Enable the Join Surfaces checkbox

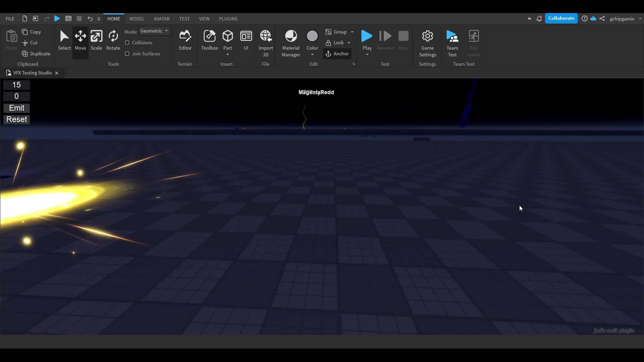pyautogui.click(x=127, y=54)
